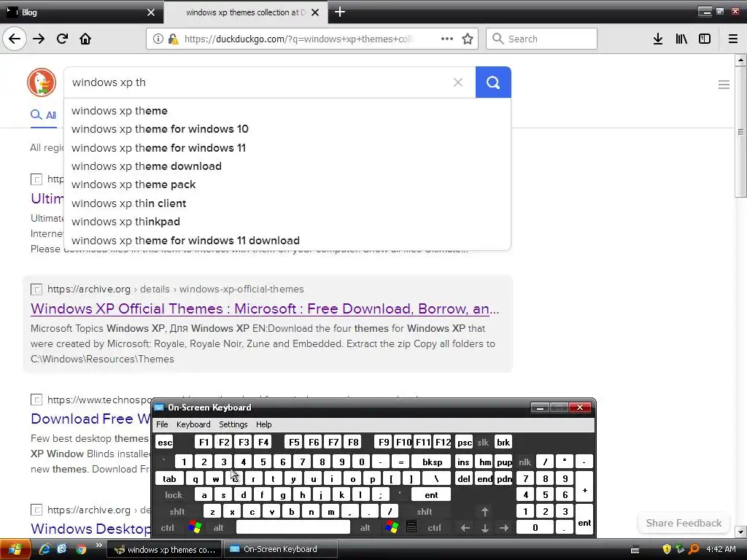Screen dimensions: 747x560
Task: Click the taskbar clock 4:42 AM
Action: click(x=721, y=549)
